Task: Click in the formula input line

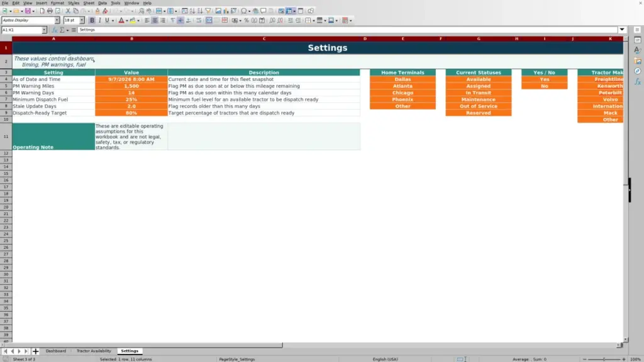Action: point(347,30)
